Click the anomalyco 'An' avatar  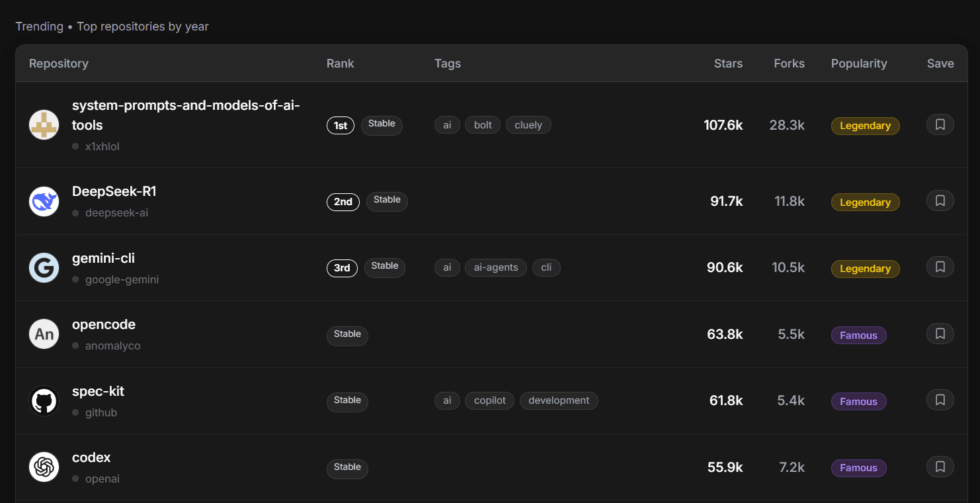[x=44, y=334]
